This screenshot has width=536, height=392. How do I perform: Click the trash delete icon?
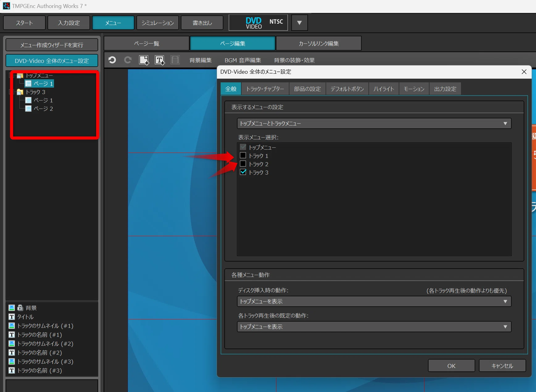pyautogui.click(x=175, y=60)
